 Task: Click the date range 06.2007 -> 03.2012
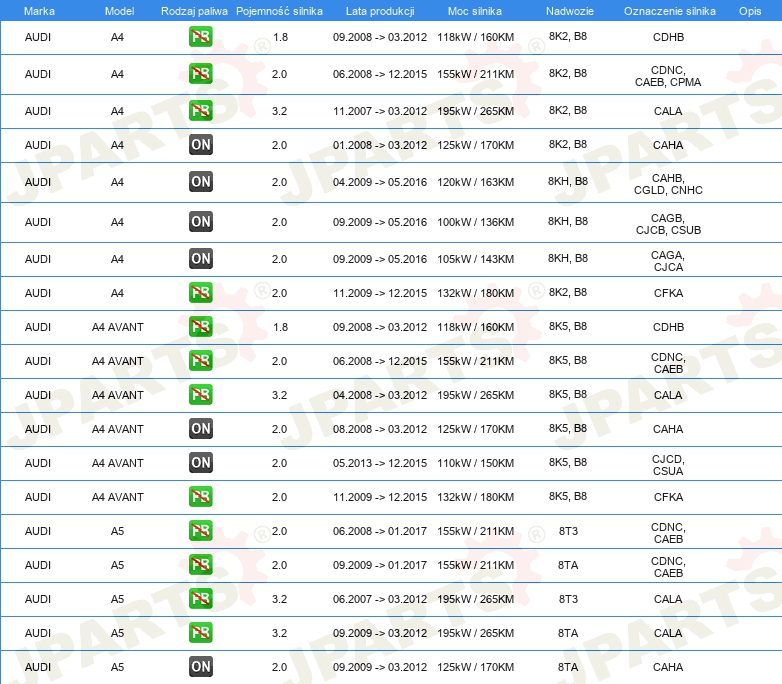tap(380, 599)
